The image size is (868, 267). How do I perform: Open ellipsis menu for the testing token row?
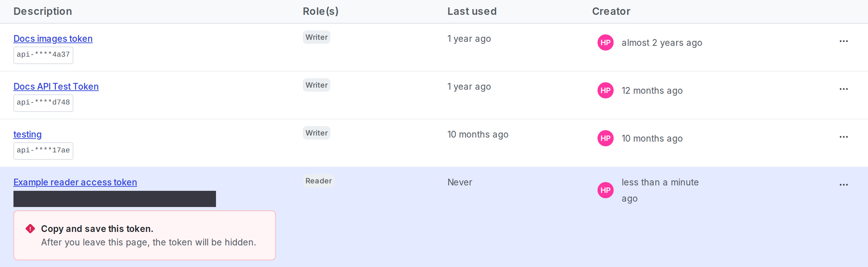pyautogui.click(x=843, y=137)
